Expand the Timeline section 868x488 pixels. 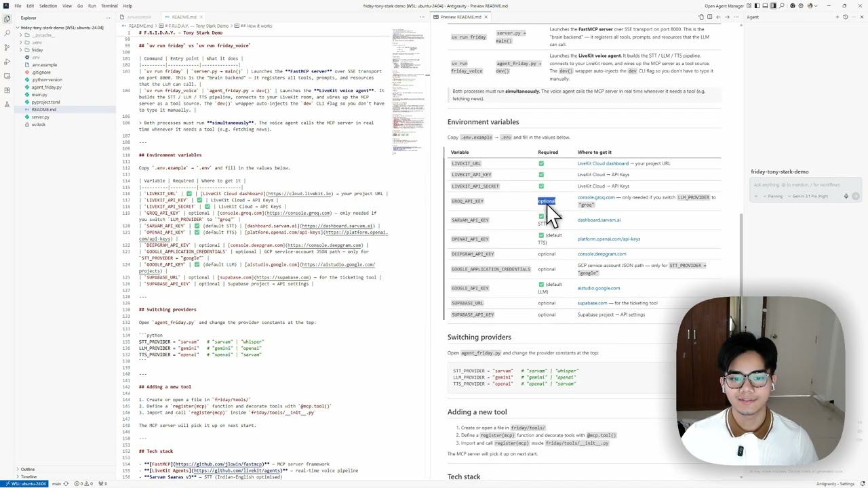tap(28, 476)
